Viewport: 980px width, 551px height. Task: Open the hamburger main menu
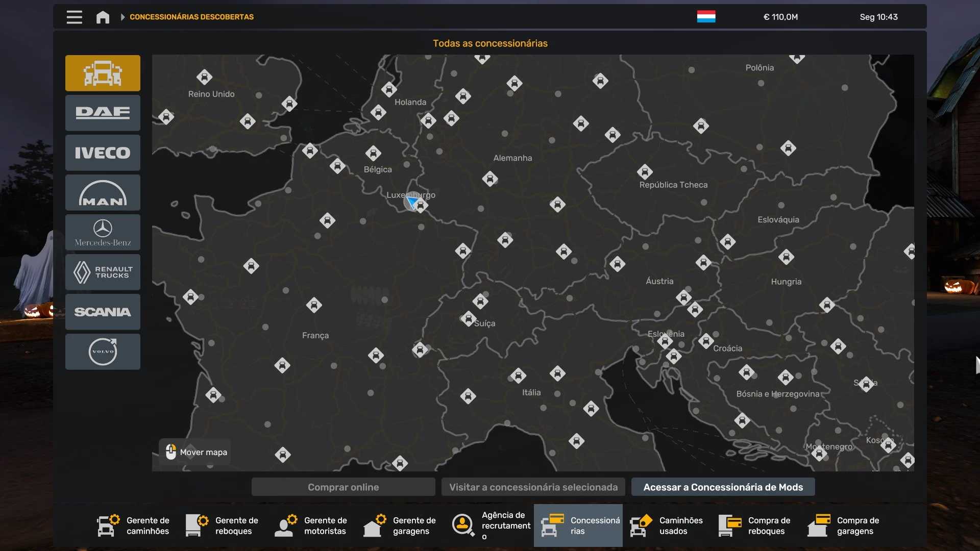coord(74,17)
